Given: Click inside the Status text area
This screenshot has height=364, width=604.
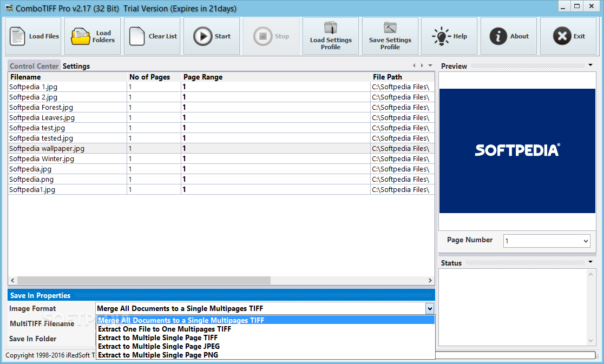Looking at the screenshot, I should (x=513, y=307).
